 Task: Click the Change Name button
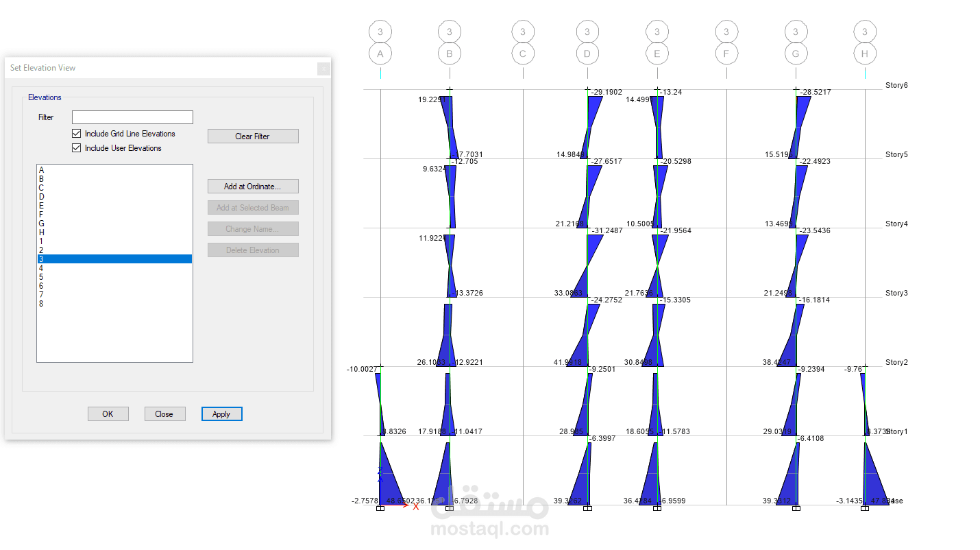253,229
